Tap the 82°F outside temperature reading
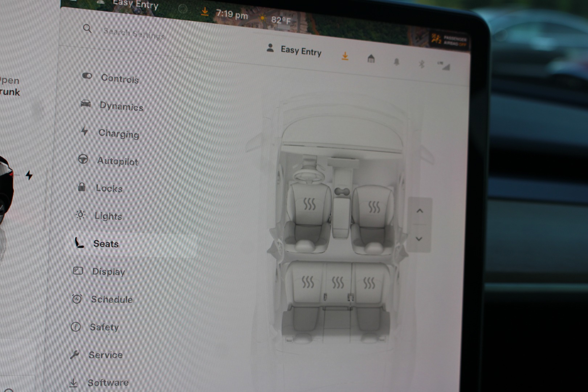Screen dimensions: 588x392 click(281, 20)
